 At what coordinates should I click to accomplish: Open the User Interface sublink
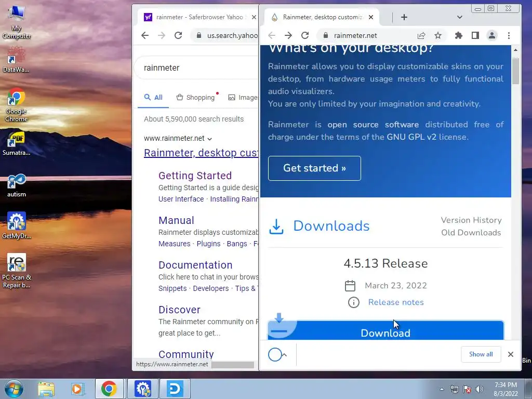(x=181, y=199)
